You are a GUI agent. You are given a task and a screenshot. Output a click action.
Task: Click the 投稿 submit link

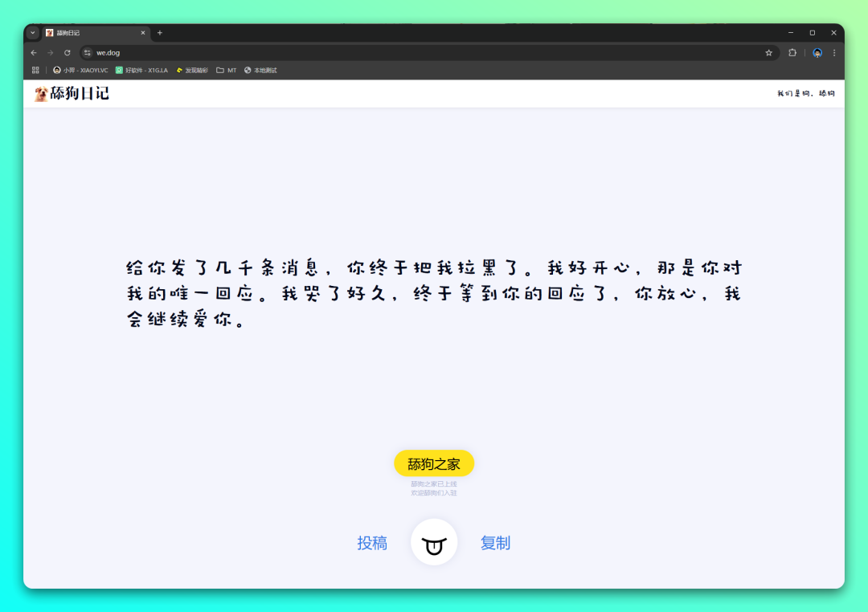pyautogui.click(x=372, y=543)
